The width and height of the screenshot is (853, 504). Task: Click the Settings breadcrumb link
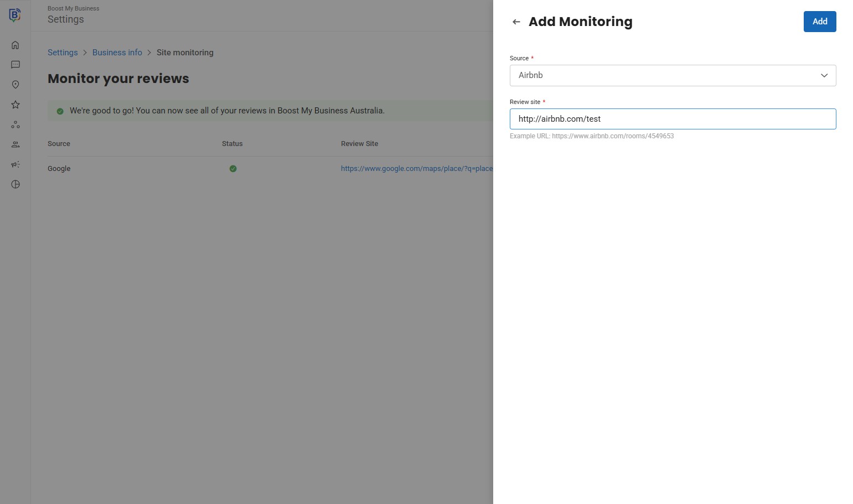tap(63, 53)
